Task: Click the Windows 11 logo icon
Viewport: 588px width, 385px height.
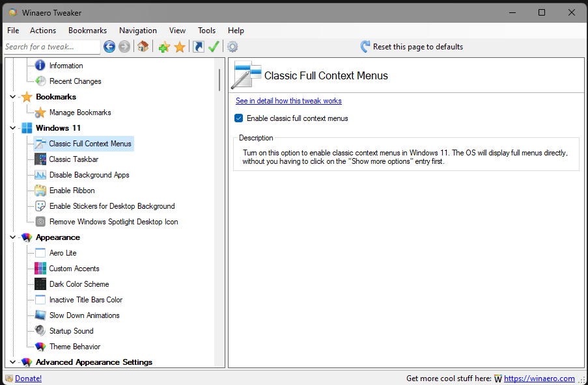Action: pos(27,127)
